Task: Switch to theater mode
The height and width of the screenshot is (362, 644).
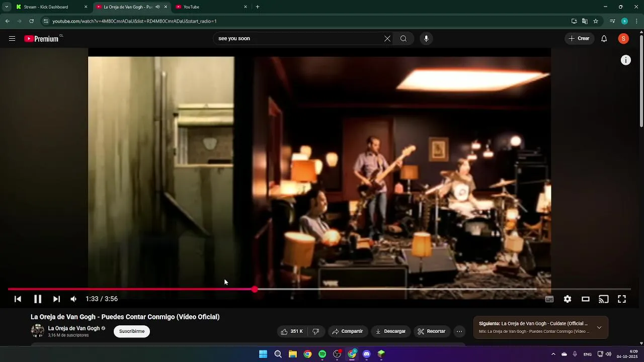Action: [586, 299]
